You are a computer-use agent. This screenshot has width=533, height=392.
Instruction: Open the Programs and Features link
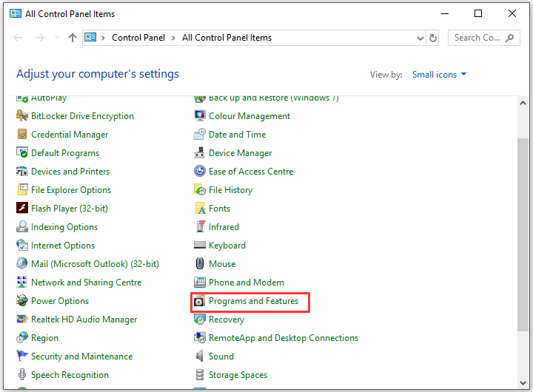click(x=253, y=300)
